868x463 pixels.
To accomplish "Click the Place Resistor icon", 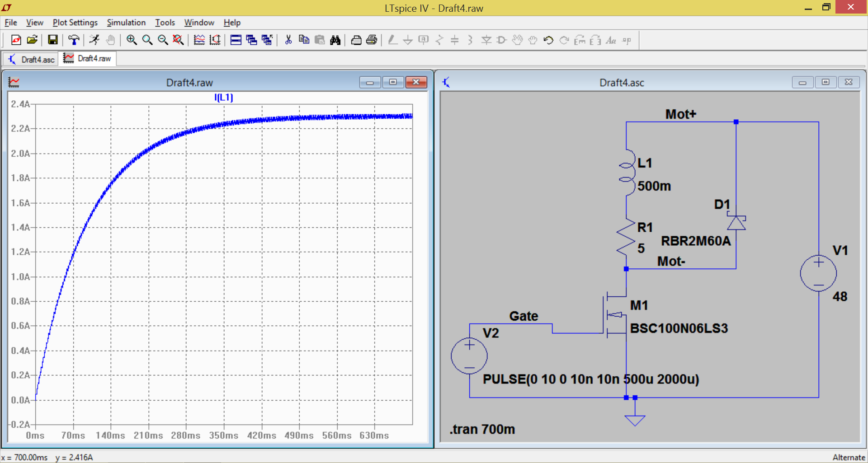I will [439, 40].
